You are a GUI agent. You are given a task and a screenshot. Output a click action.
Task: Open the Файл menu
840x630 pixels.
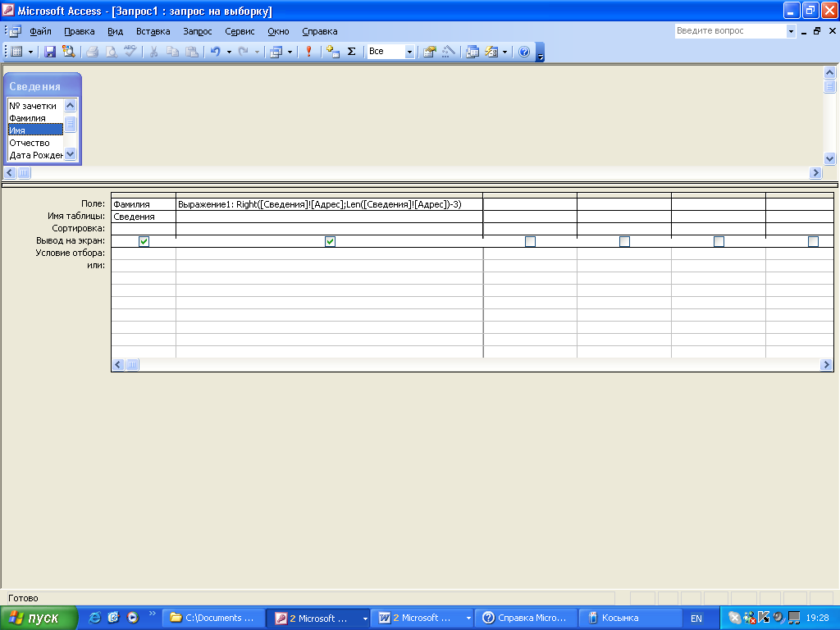coord(40,31)
